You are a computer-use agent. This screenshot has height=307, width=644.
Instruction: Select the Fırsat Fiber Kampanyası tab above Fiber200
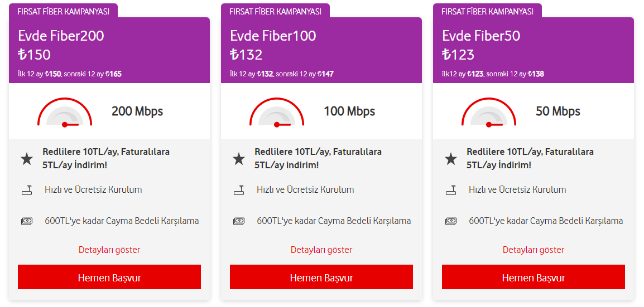pyautogui.click(x=63, y=11)
